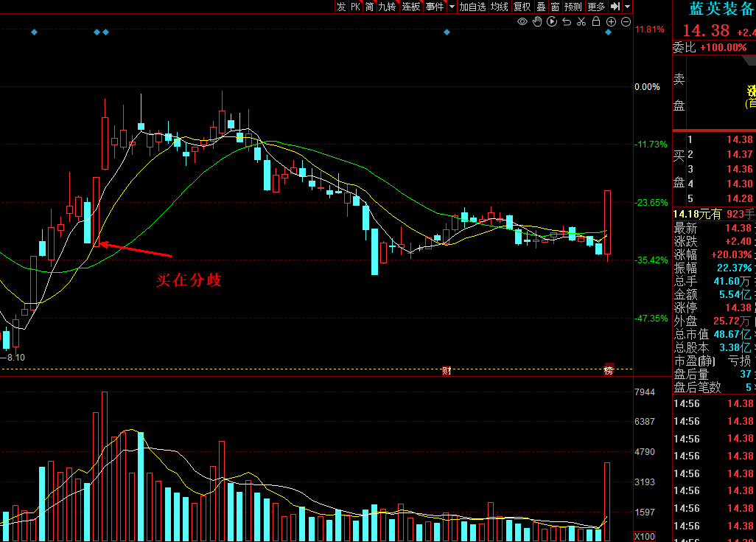Click the 预测 button
Screen dimensions: 756x542
pos(573,7)
